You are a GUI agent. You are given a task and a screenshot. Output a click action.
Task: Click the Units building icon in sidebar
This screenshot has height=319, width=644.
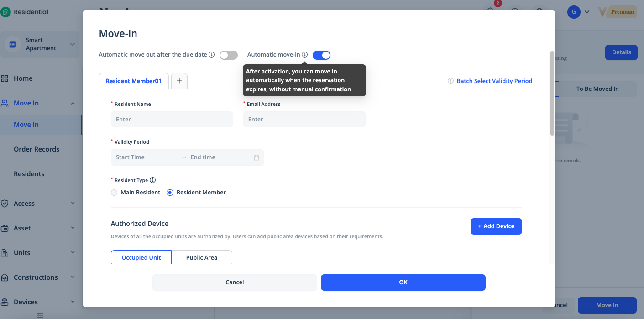(5, 253)
